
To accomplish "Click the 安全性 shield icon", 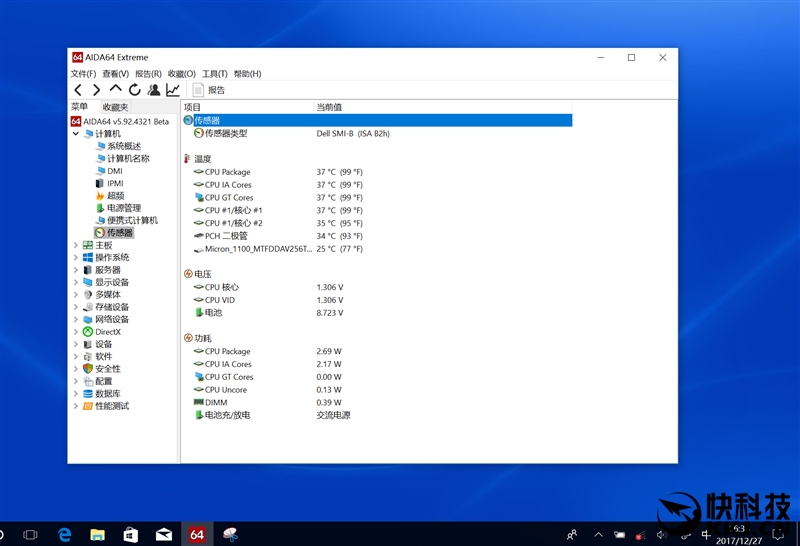I will [x=88, y=368].
